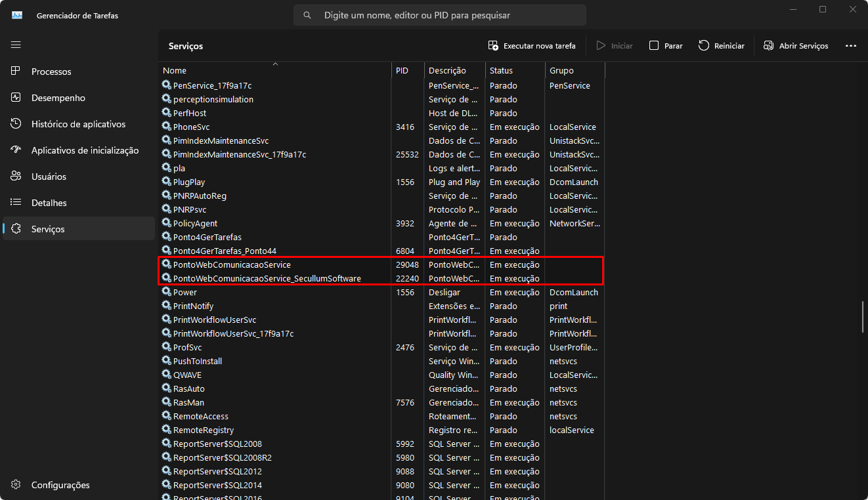
Task: Sort services by Status column header
Action: point(501,70)
